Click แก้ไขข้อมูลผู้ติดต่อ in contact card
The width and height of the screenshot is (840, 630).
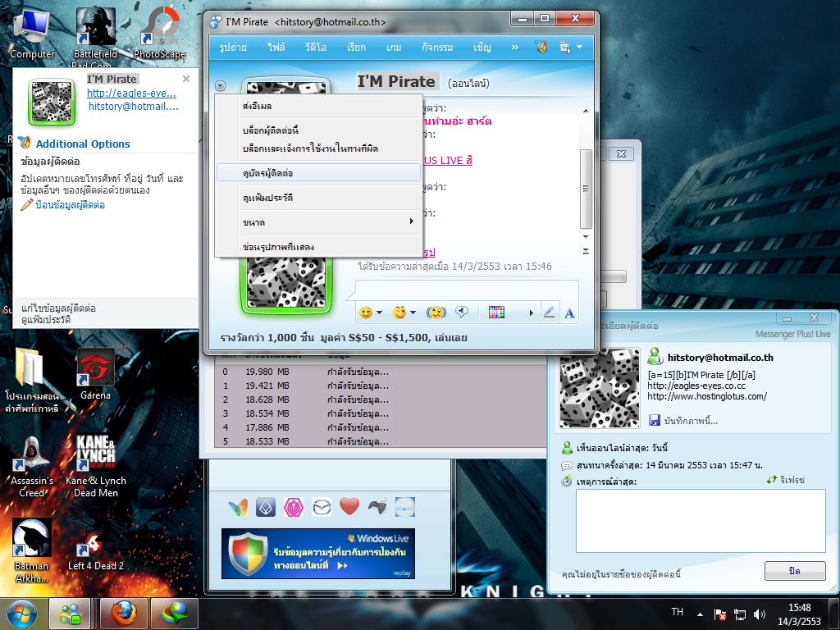58,308
